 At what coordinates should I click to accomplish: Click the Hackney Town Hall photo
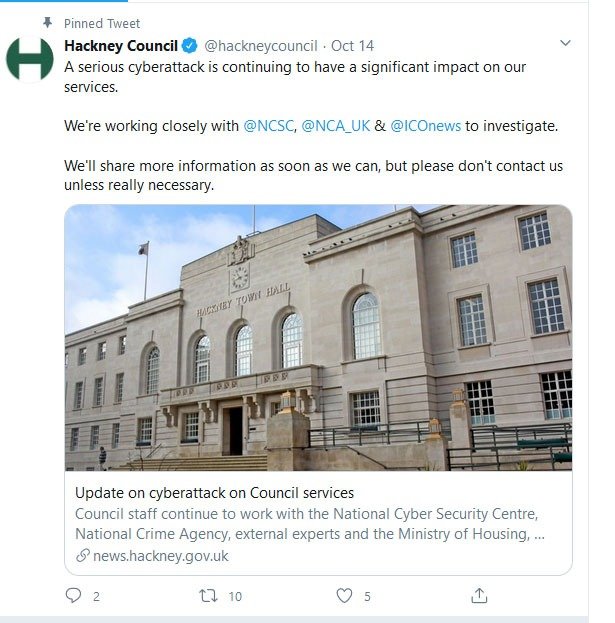pos(318,338)
